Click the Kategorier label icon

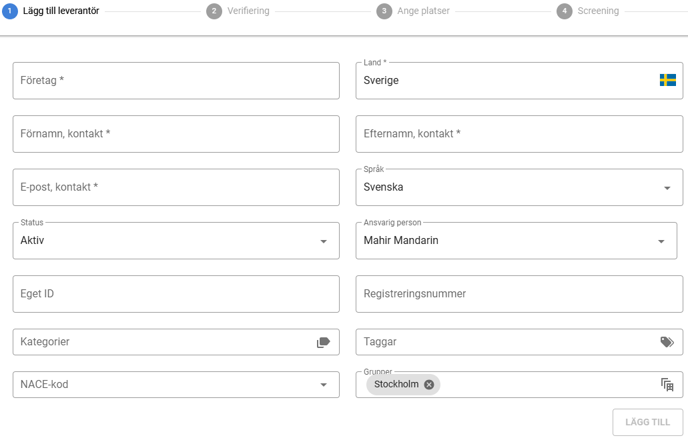[x=323, y=342]
